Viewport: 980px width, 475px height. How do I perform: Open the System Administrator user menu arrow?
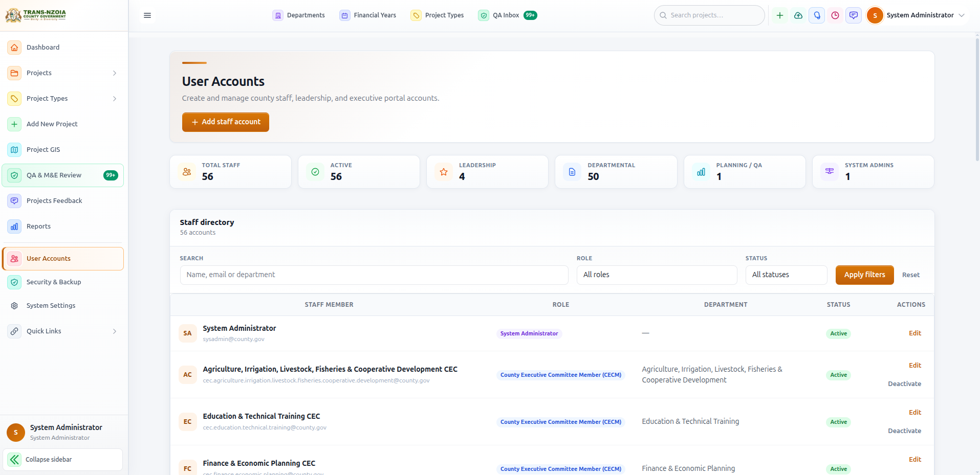coord(962,15)
